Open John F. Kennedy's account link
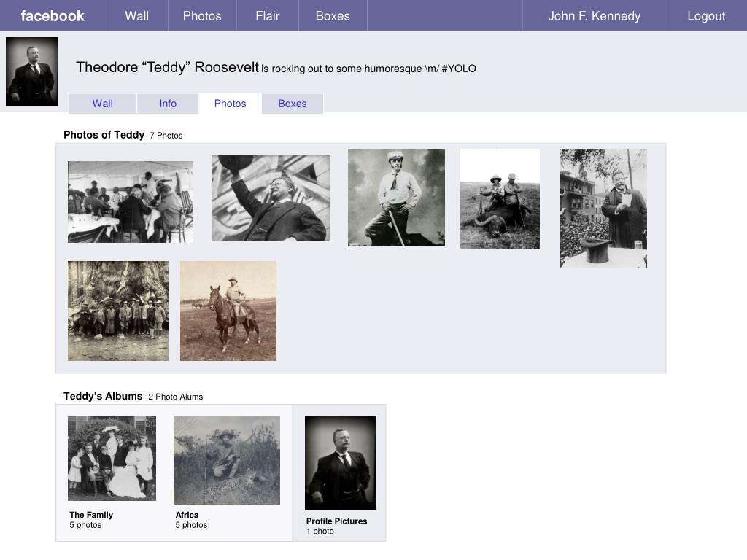747x560 pixels. [x=594, y=16]
